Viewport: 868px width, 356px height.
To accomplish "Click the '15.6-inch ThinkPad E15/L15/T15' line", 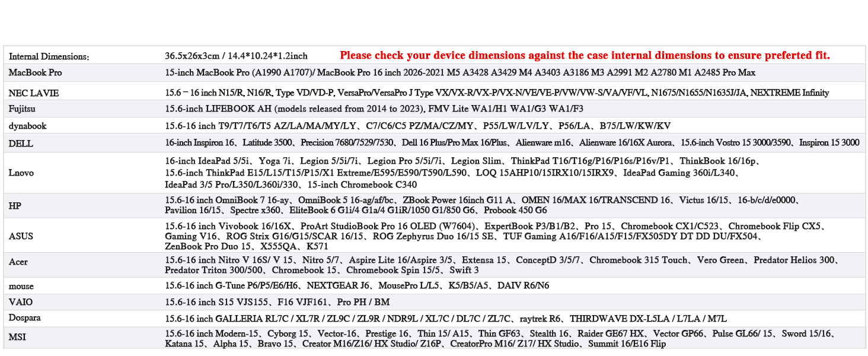I will (x=453, y=173).
